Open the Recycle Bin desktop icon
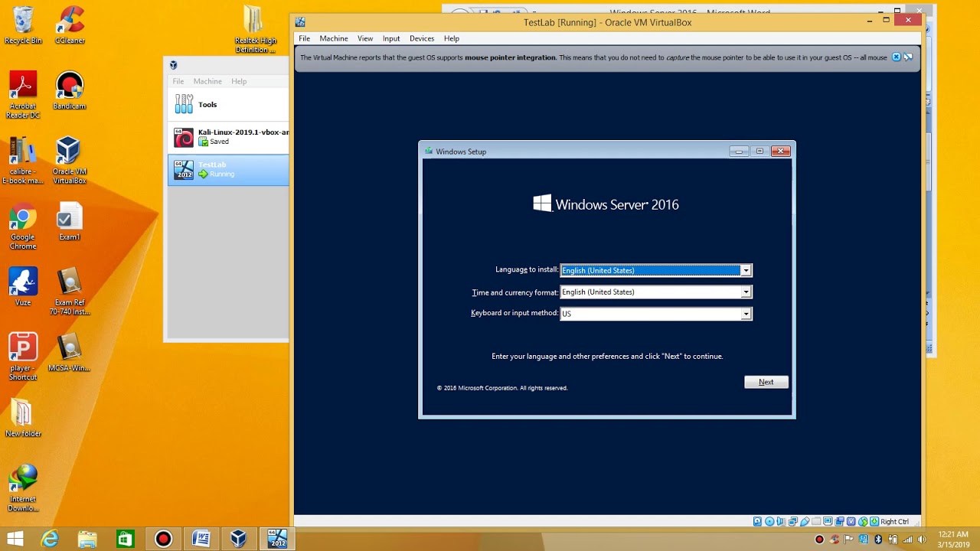980x551 pixels. click(x=23, y=25)
